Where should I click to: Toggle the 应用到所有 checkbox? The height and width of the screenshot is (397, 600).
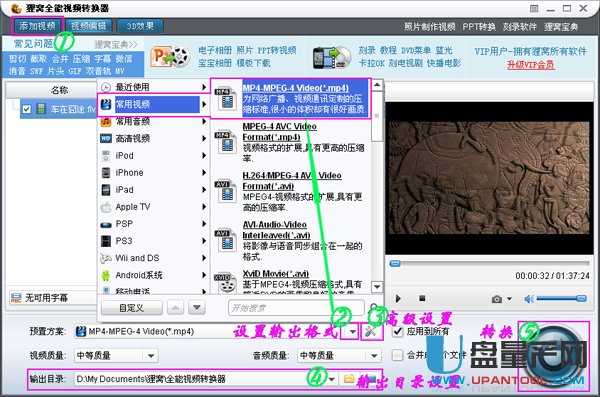click(398, 331)
